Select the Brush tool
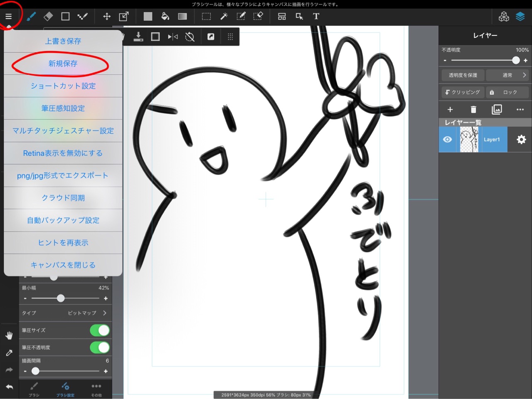 point(31,17)
